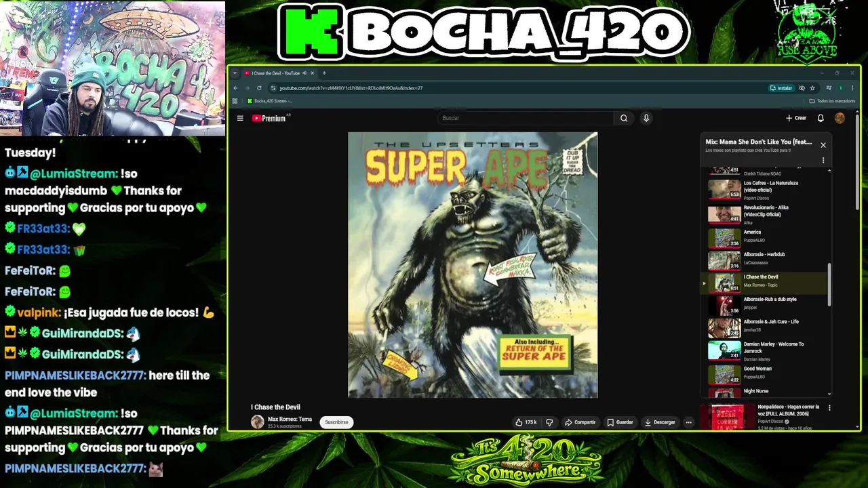This screenshot has width=868, height=488.
Task: Open the YouTube account avatar menu
Action: click(840, 118)
